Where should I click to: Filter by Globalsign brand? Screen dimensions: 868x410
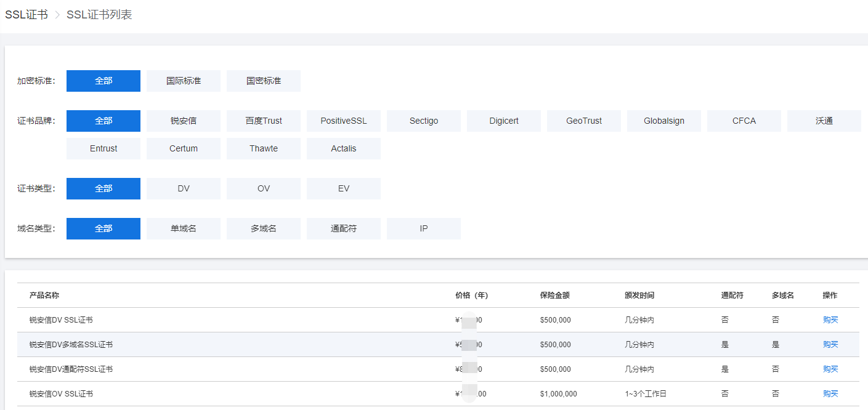[x=664, y=121]
